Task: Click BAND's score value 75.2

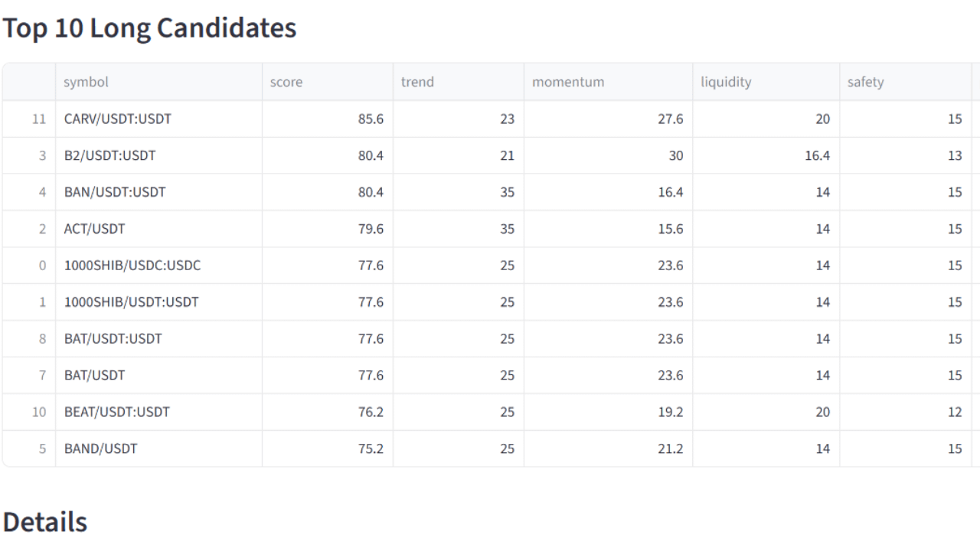Action: coord(371,449)
